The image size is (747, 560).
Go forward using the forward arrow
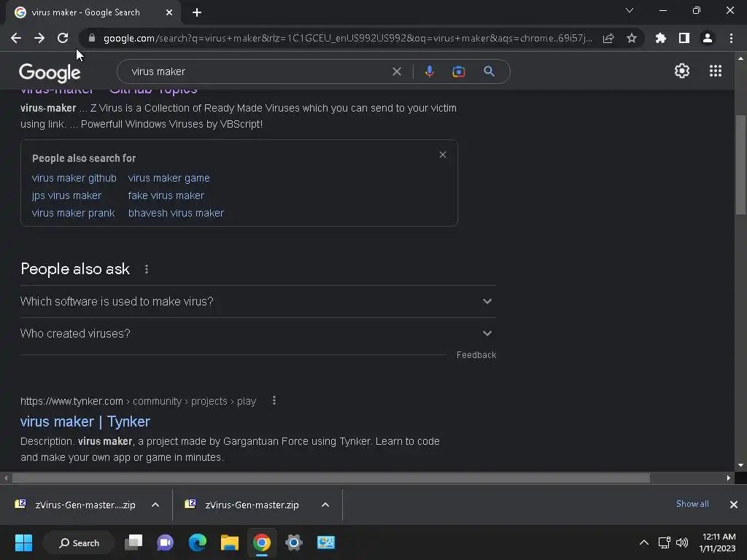[x=39, y=38]
